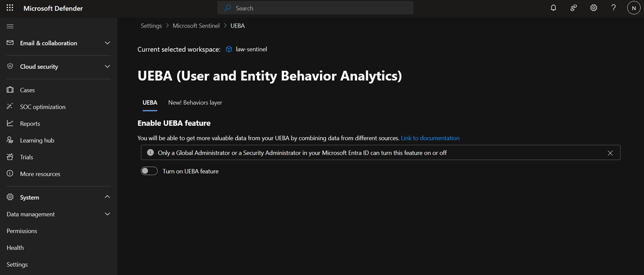Click the Microsoft Defender title
This screenshot has width=644, height=275.
53,8
